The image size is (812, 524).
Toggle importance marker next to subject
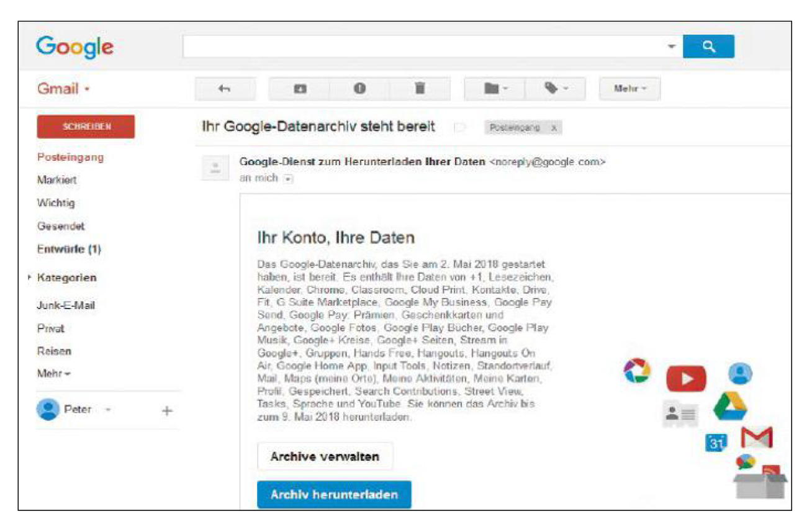[459, 127]
